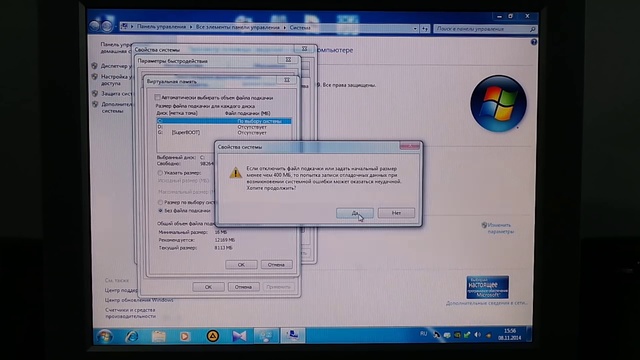This screenshot has width=640, height=360.
Task: Open the address bar history dropdown
Action: [x=415, y=29]
